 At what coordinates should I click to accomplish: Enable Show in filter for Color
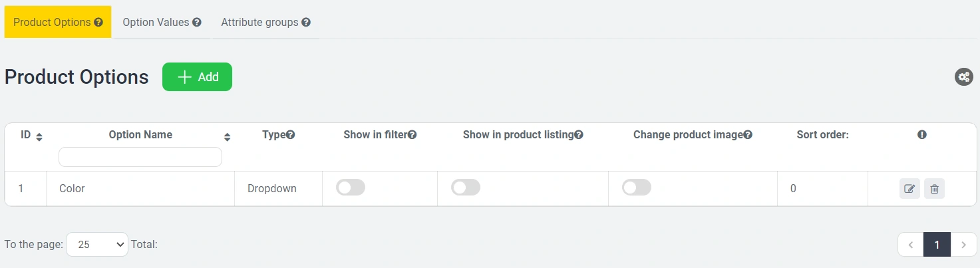point(351,188)
